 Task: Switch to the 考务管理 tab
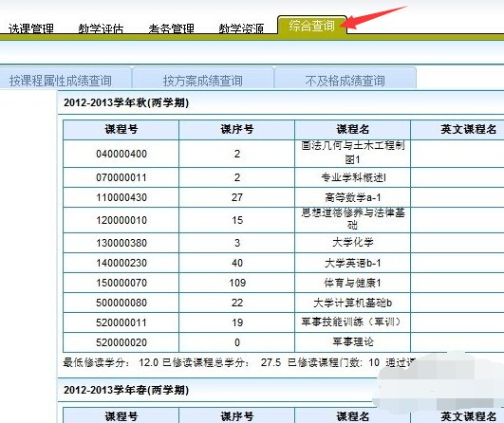pyautogui.click(x=171, y=28)
